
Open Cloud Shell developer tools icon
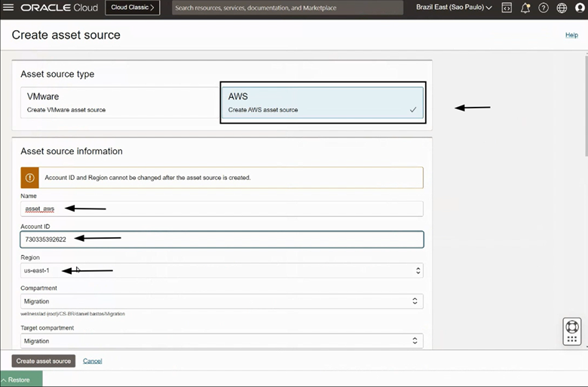point(506,8)
